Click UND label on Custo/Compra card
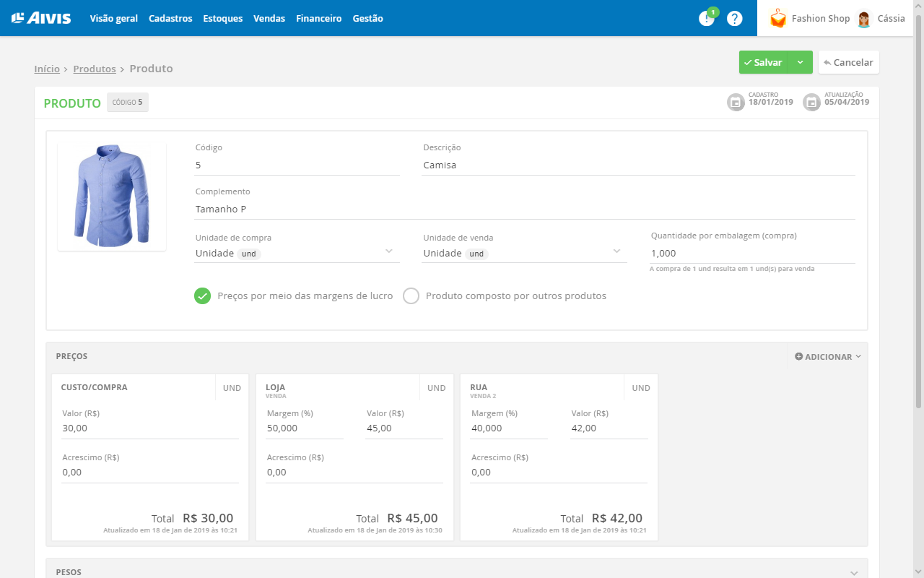The image size is (924, 578). tap(232, 388)
